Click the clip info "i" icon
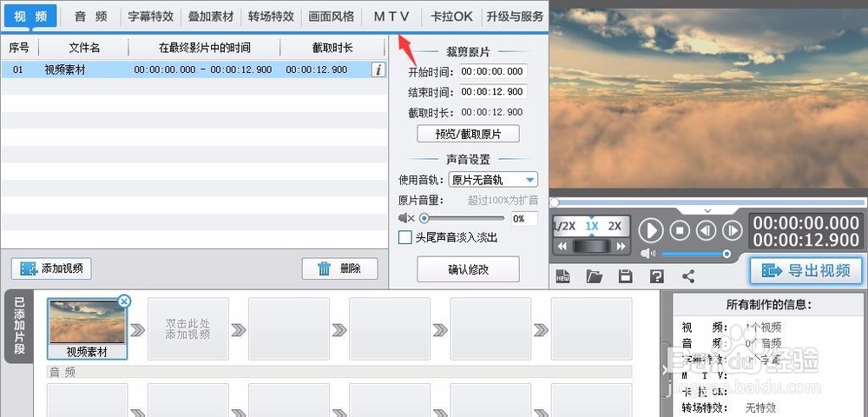 (x=378, y=69)
